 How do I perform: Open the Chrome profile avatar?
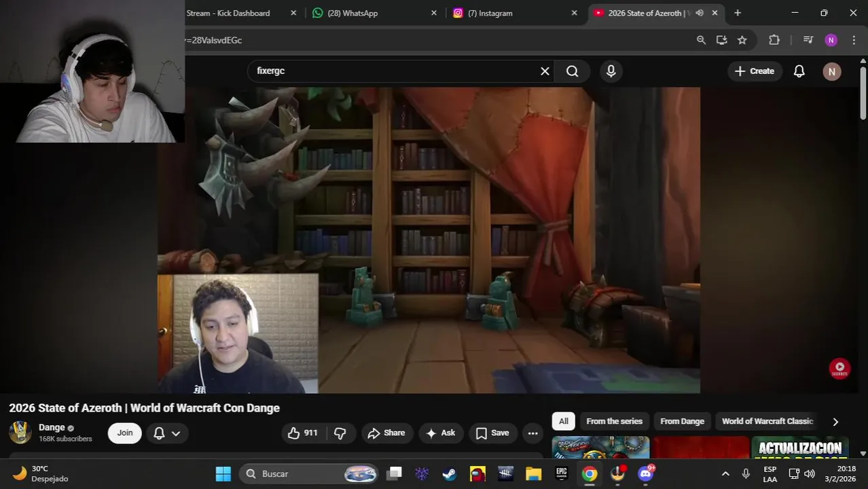coord(831,40)
